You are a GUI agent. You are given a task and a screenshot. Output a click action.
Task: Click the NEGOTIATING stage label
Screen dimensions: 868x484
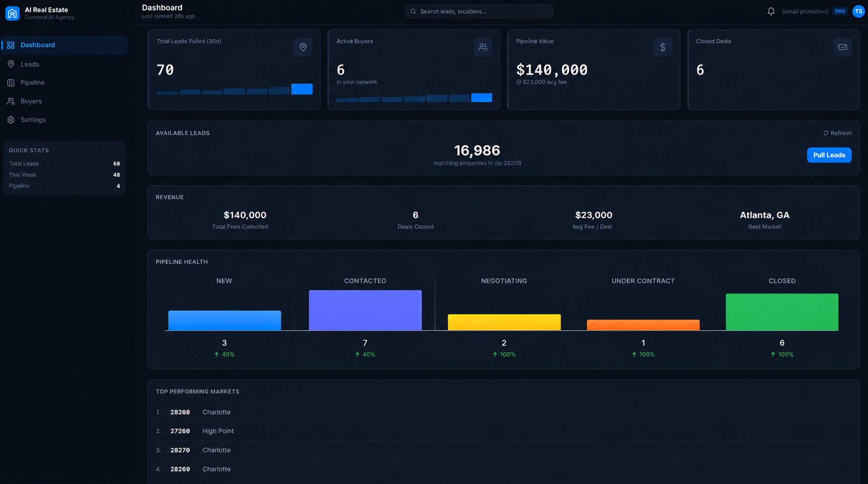pyautogui.click(x=504, y=281)
